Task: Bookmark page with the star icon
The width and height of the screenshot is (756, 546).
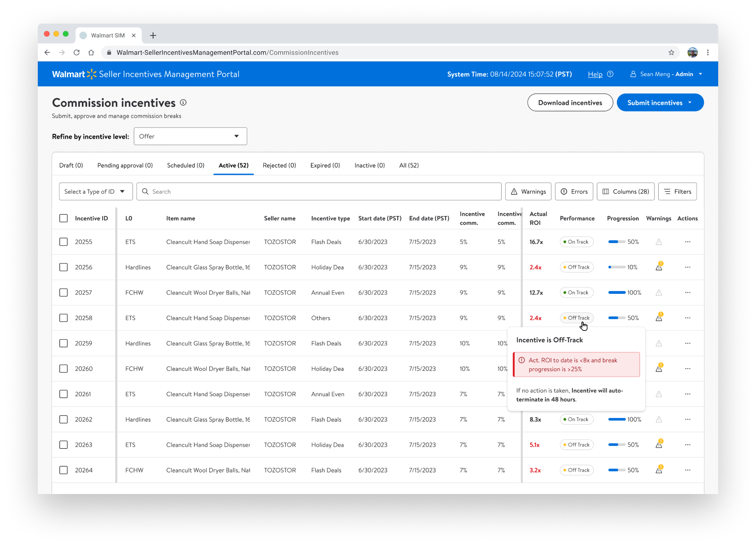Action: [671, 52]
